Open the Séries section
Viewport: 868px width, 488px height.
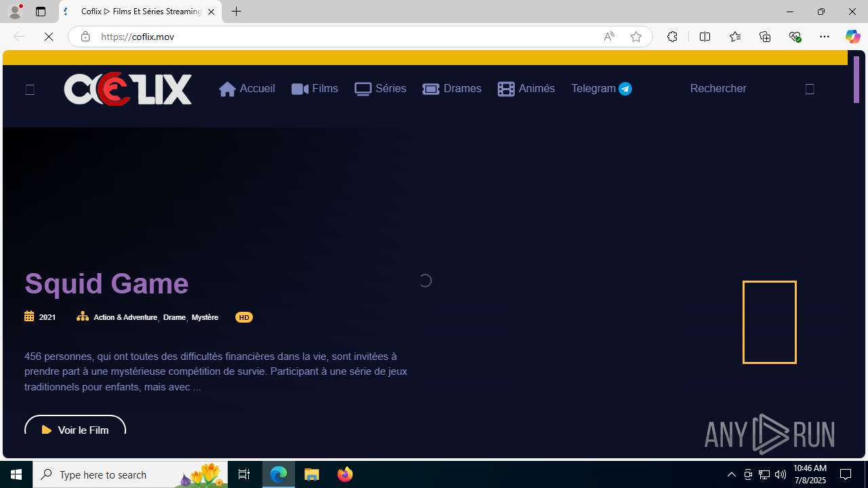pyautogui.click(x=380, y=89)
